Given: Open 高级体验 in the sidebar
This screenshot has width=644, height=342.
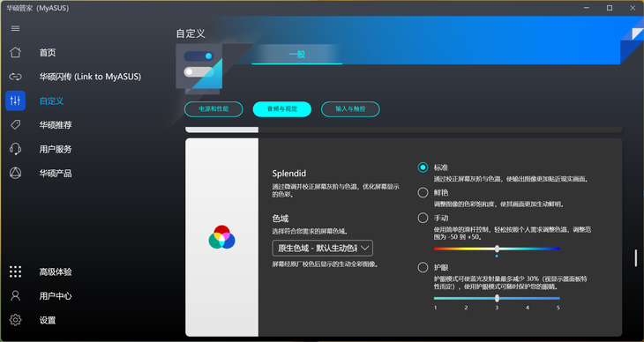Looking at the screenshot, I should [56, 271].
